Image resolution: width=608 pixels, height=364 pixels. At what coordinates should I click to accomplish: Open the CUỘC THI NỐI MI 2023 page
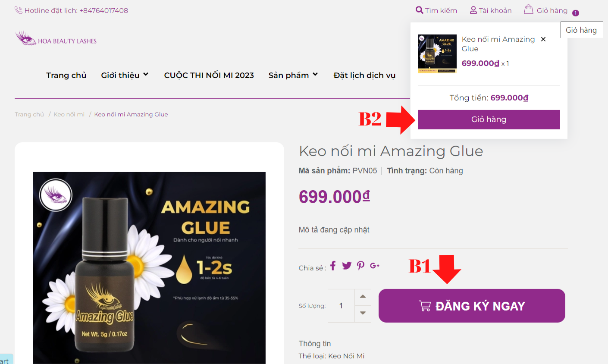[209, 75]
